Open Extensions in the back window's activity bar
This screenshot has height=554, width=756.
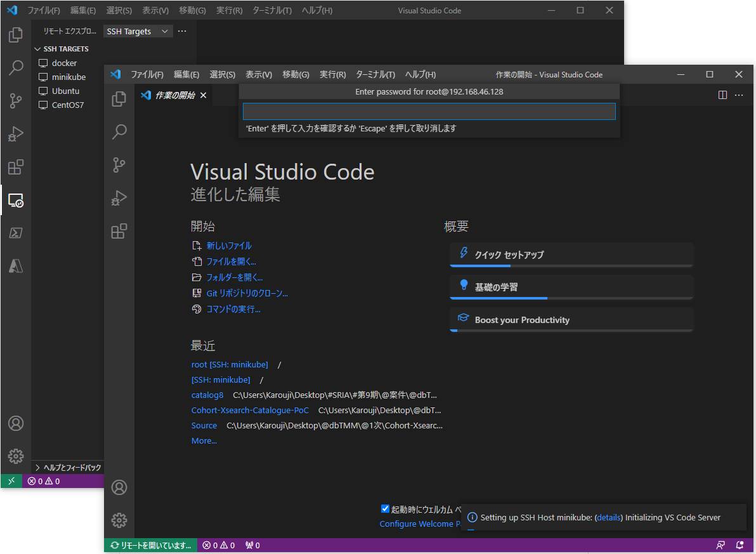pyautogui.click(x=16, y=167)
